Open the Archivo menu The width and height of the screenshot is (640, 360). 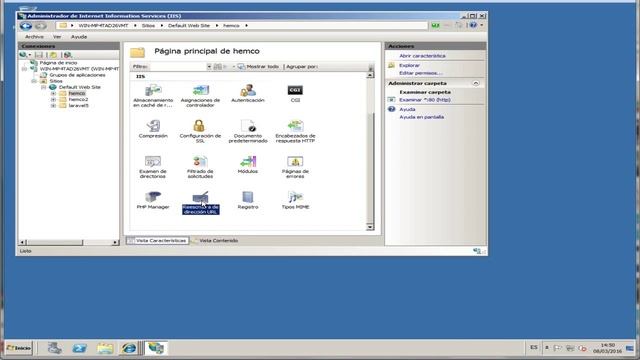[x=34, y=37]
